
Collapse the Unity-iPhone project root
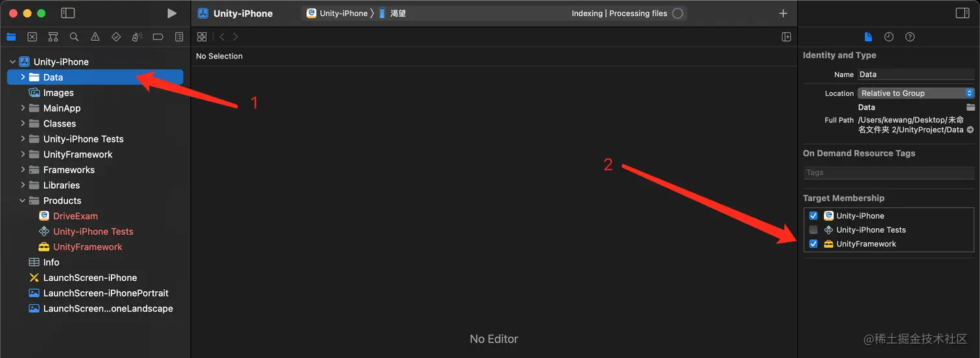click(12, 62)
